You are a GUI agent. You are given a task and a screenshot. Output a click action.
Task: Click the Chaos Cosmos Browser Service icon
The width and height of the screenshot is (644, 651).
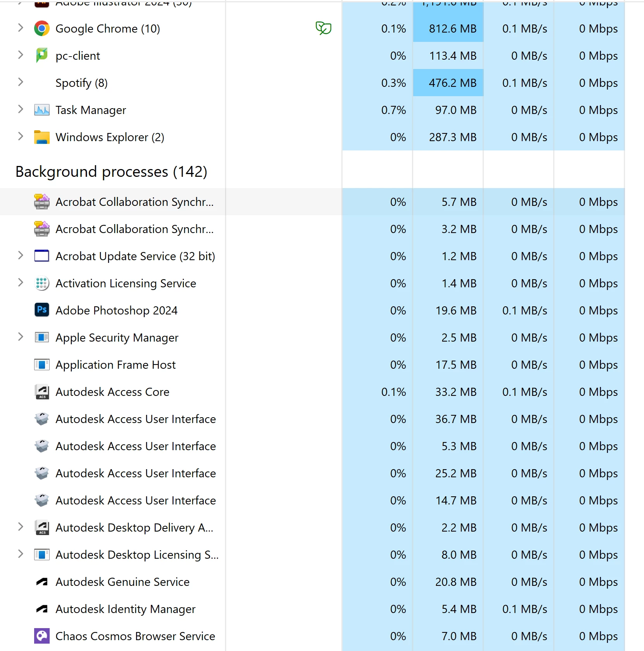click(42, 636)
